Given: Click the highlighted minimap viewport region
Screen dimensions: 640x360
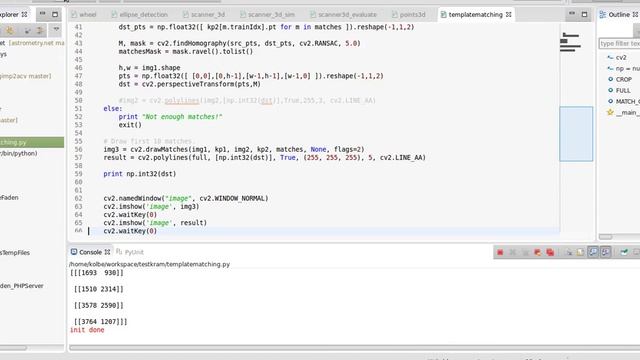Looking at the screenshot, I should pyautogui.click(x=576, y=134).
